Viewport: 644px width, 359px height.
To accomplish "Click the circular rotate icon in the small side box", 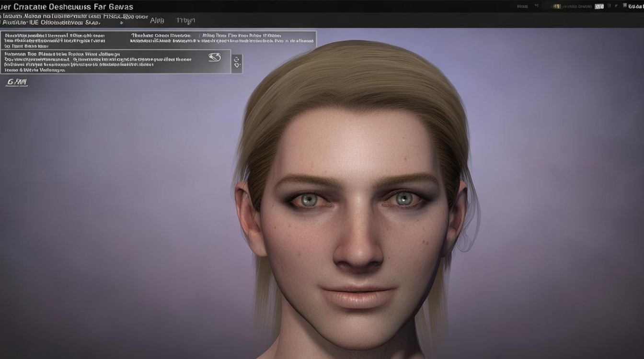I will (x=236, y=59).
